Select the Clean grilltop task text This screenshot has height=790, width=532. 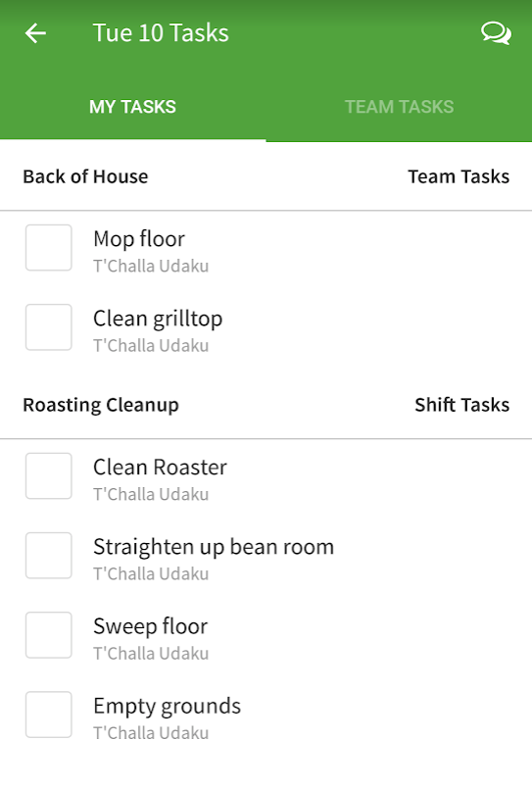158,319
